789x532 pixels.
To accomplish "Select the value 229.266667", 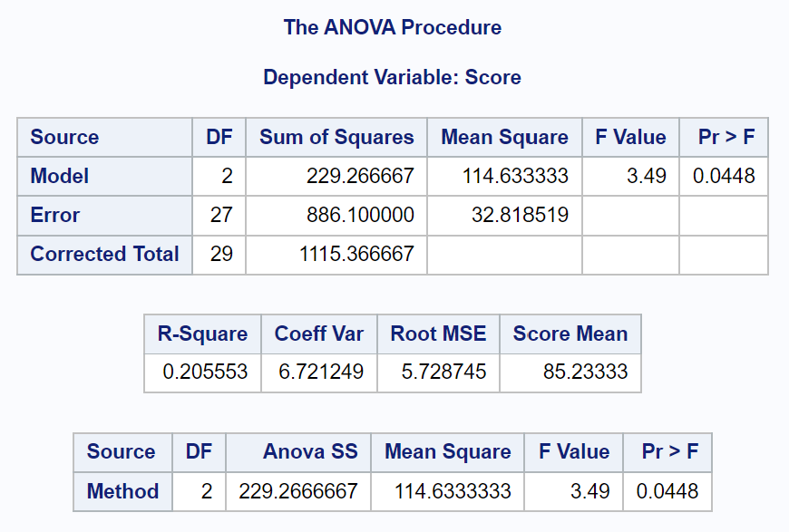I will (x=360, y=176).
